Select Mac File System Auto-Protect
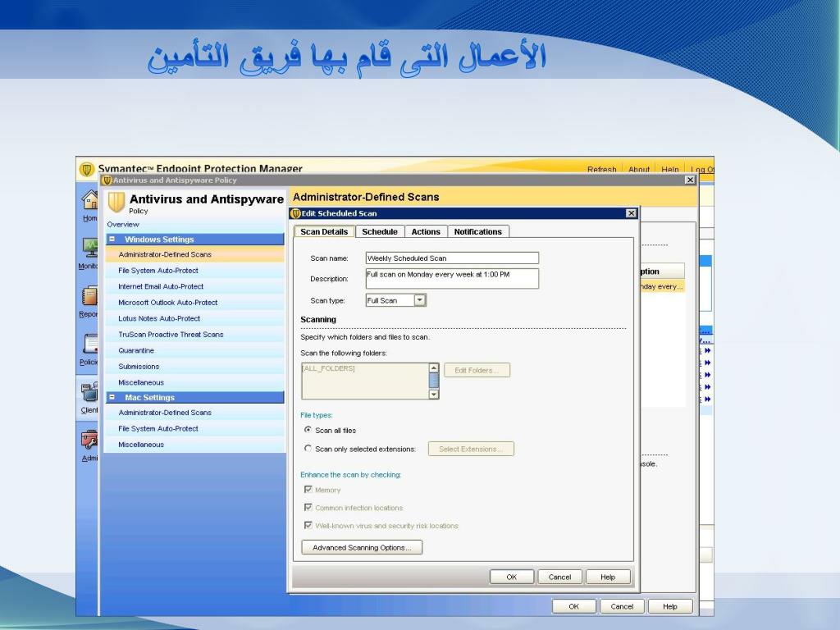Image resolution: width=840 pixels, height=630 pixels. (x=195, y=428)
